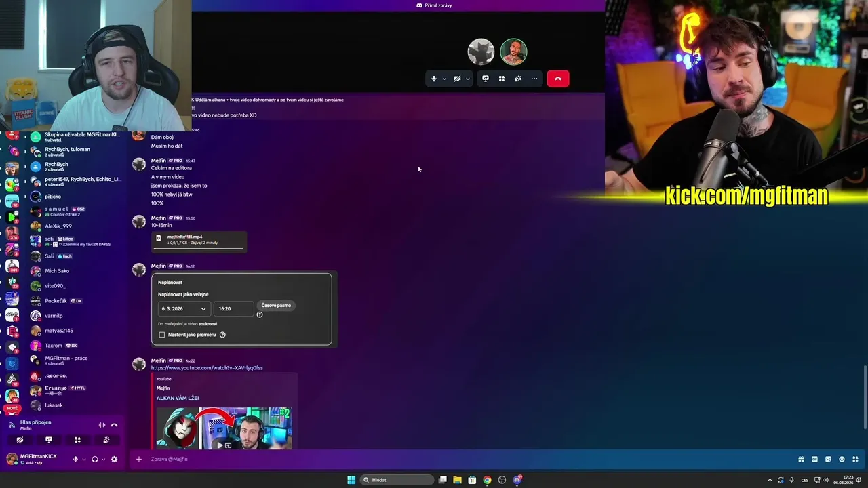868x488 pixels.
Task: Open direct message with samuel
Action: 75,211
